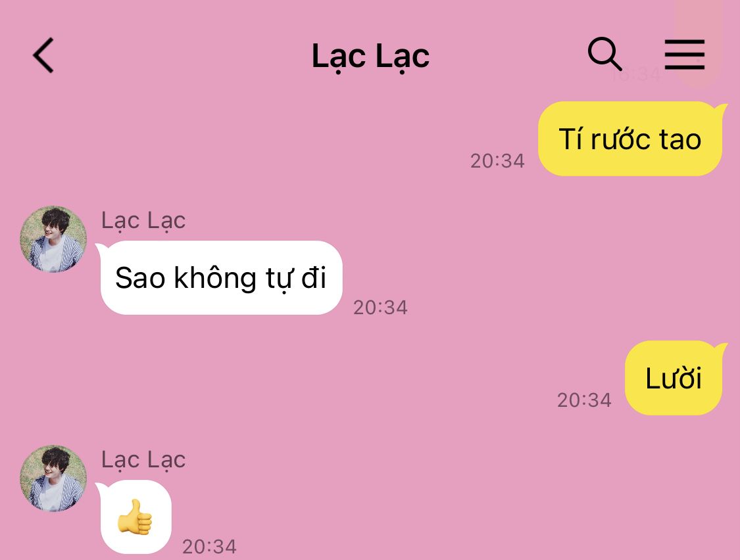This screenshot has height=560, width=740.
Task: Tap the faded timestamp under the search icon
Action: click(x=635, y=74)
